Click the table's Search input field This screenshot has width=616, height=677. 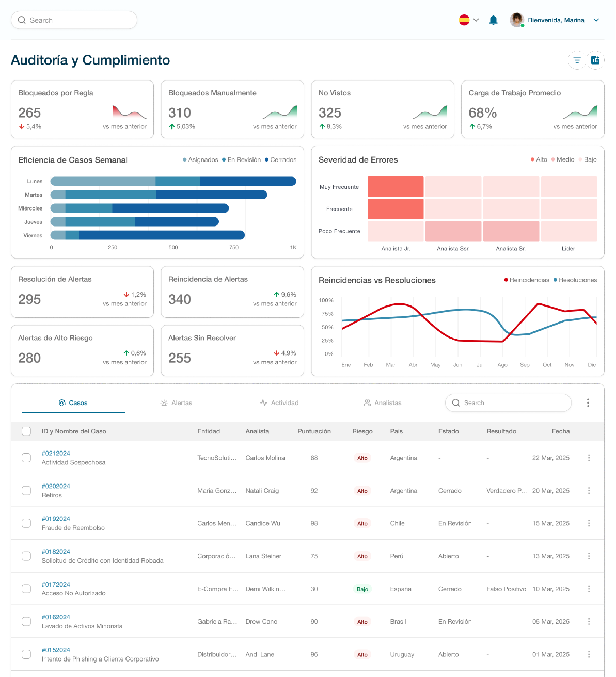508,402
